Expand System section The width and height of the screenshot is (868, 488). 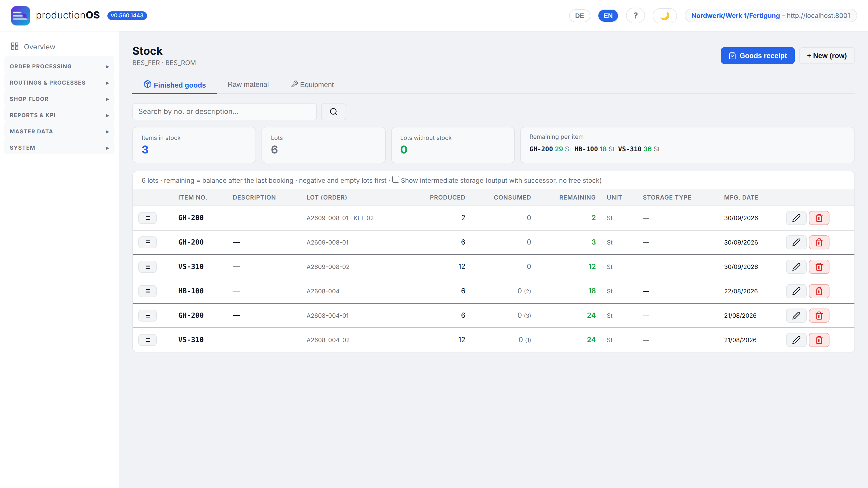(59, 148)
